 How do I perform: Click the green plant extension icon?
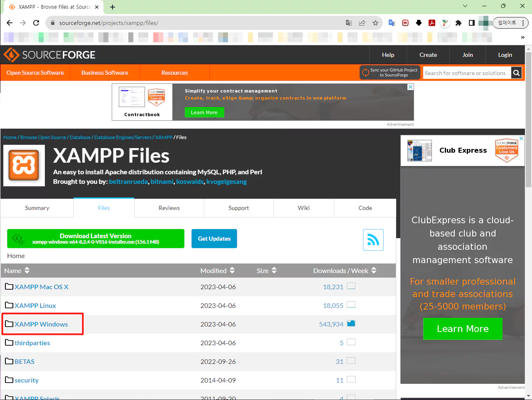445,23
